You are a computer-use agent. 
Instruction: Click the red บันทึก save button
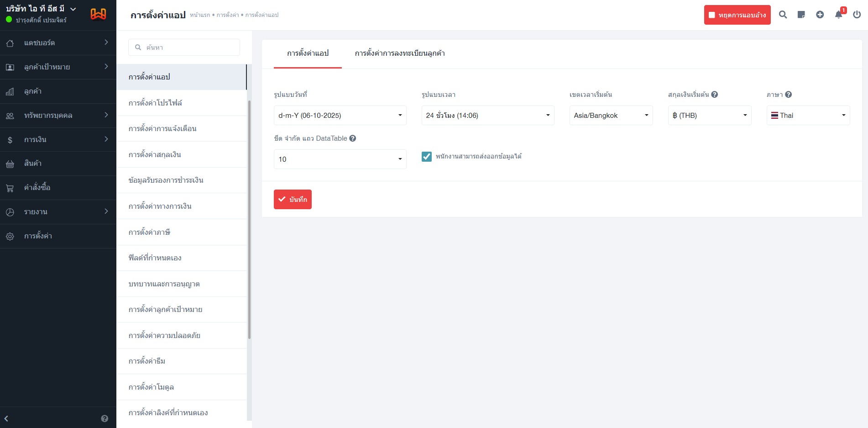pyautogui.click(x=293, y=200)
